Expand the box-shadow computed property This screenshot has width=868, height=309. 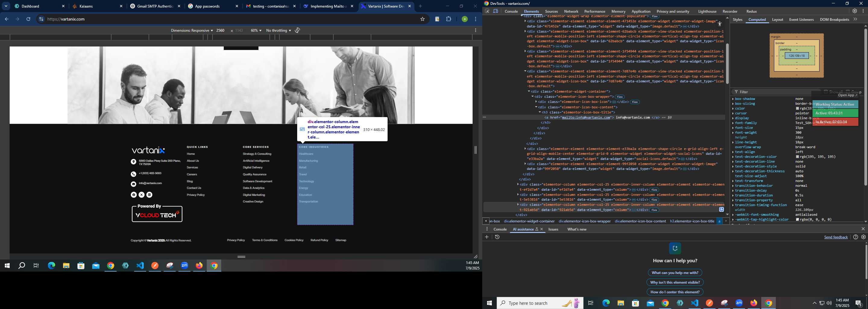[x=733, y=99]
